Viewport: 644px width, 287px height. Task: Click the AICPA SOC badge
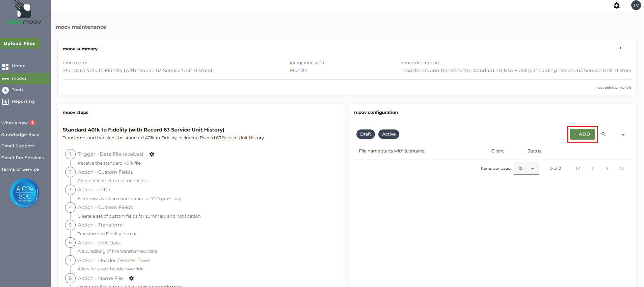tap(25, 193)
